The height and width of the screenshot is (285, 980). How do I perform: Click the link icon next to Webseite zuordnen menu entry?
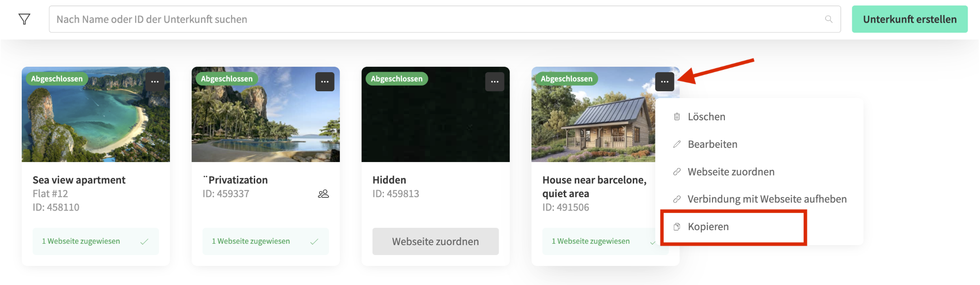tap(677, 172)
